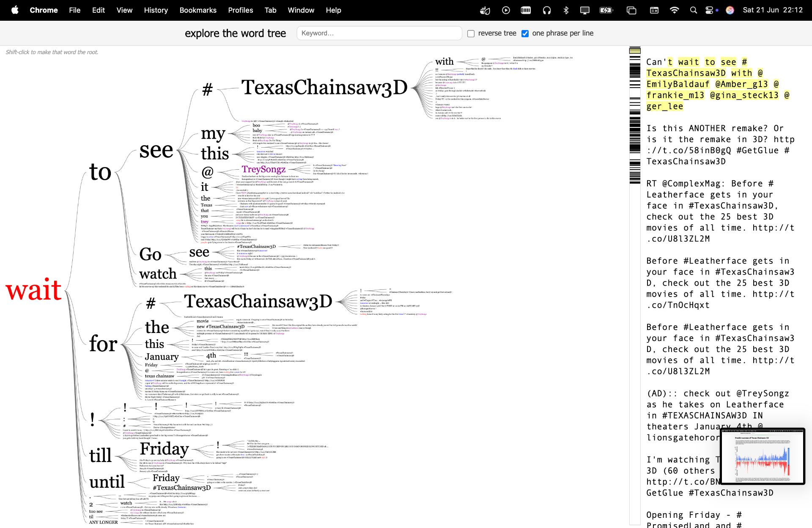Click the '@' node before TreySongz
The height and width of the screenshot is (528, 812).
point(207,172)
